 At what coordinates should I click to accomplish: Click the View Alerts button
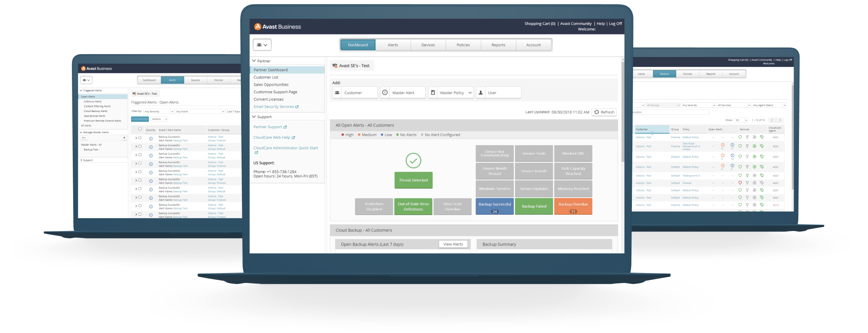pos(453,244)
